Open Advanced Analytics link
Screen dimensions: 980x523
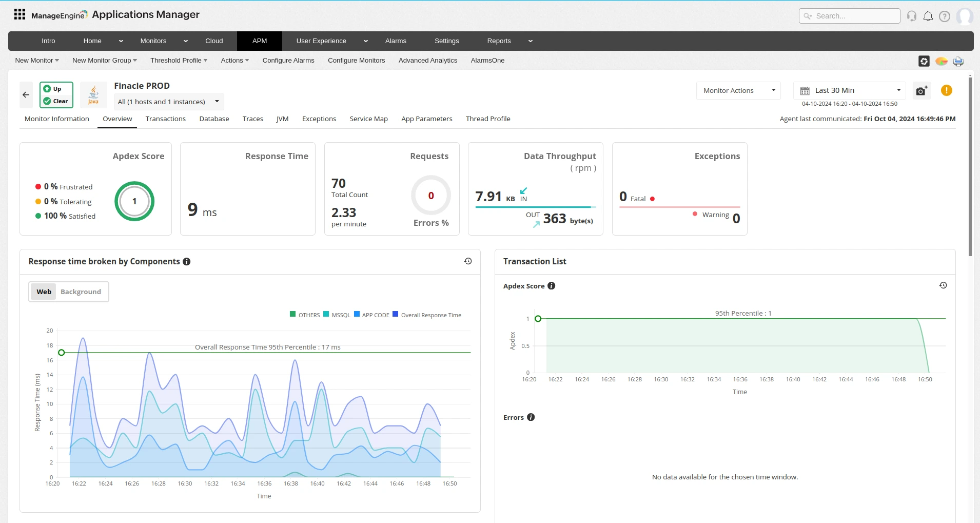(427, 60)
